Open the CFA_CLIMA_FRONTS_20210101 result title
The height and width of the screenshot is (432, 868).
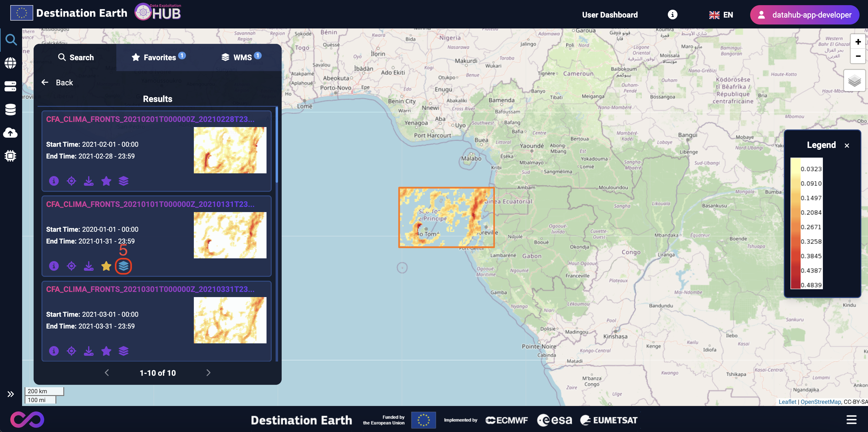(x=150, y=204)
